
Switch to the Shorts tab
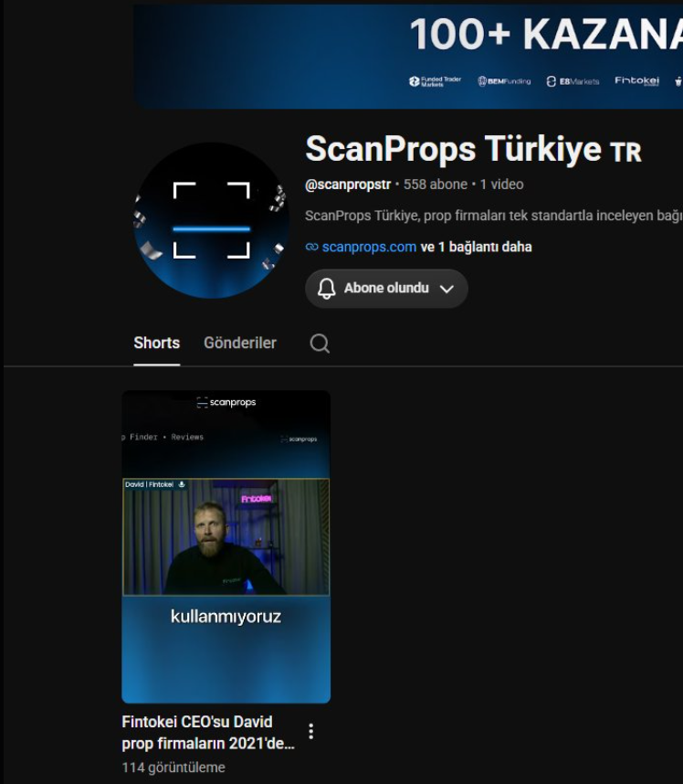[x=156, y=343]
